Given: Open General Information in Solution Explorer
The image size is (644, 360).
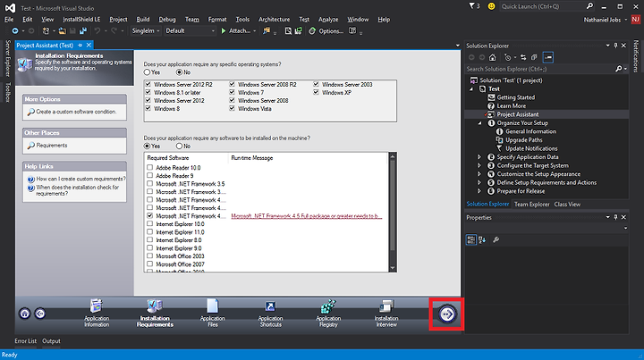Looking at the screenshot, I should pyautogui.click(x=530, y=131).
